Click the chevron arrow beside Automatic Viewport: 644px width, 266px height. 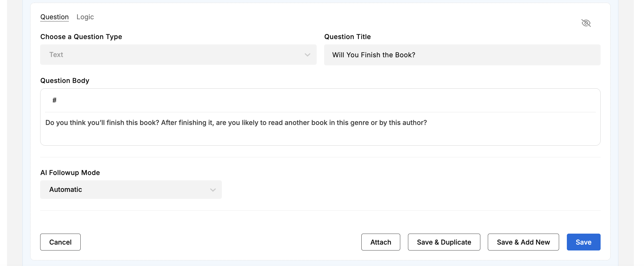tap(213, 190)
